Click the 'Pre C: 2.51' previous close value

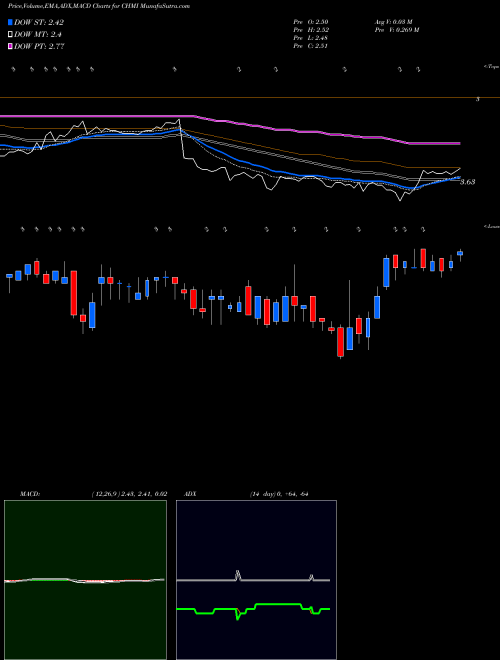(311, 46)
